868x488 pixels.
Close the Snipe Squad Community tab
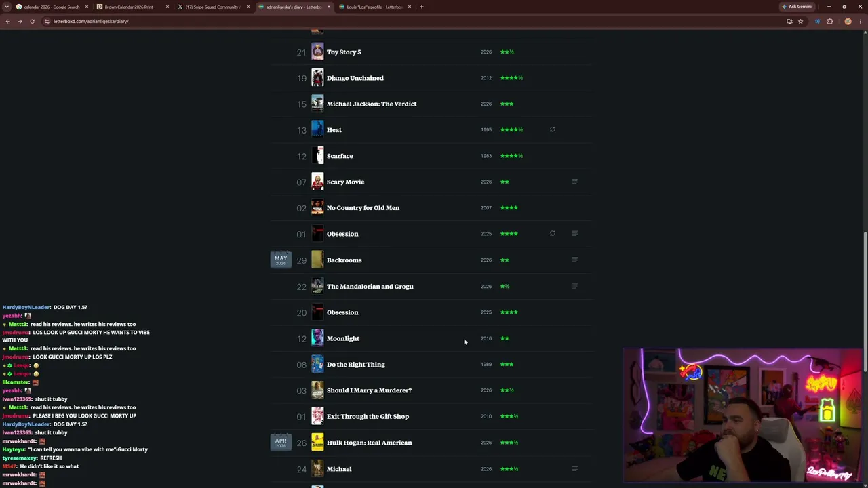248,7
